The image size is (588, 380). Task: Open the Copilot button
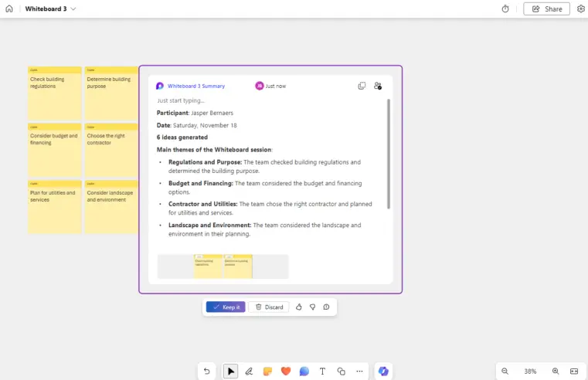(383, 372)
